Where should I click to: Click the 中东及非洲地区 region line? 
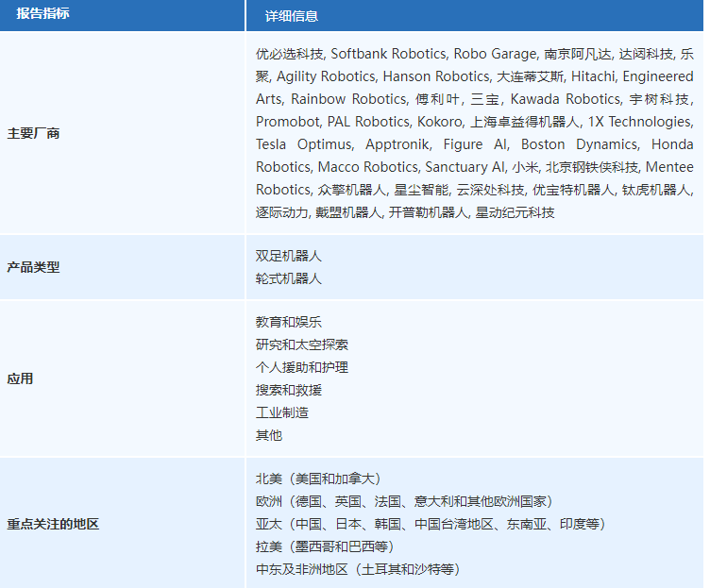pyautogui.click(x=358, y=569)
